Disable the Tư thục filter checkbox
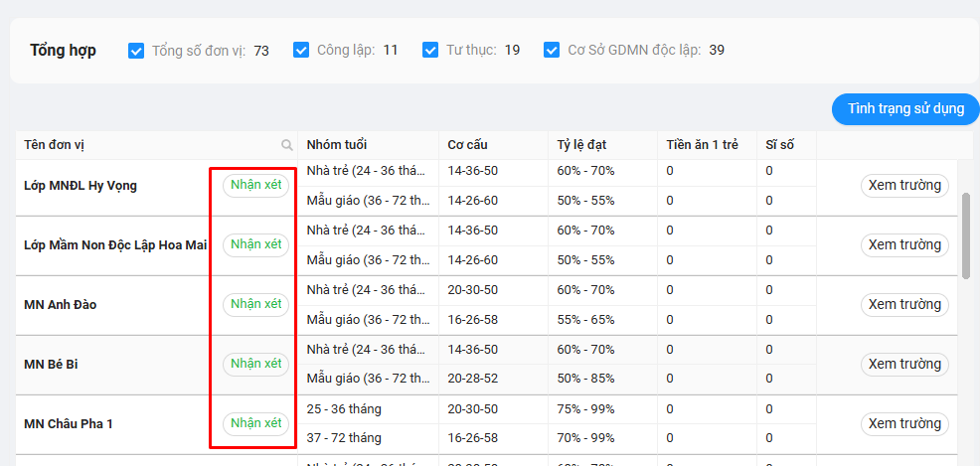Screen dimensions: 980x466 (x=430, y=50)
